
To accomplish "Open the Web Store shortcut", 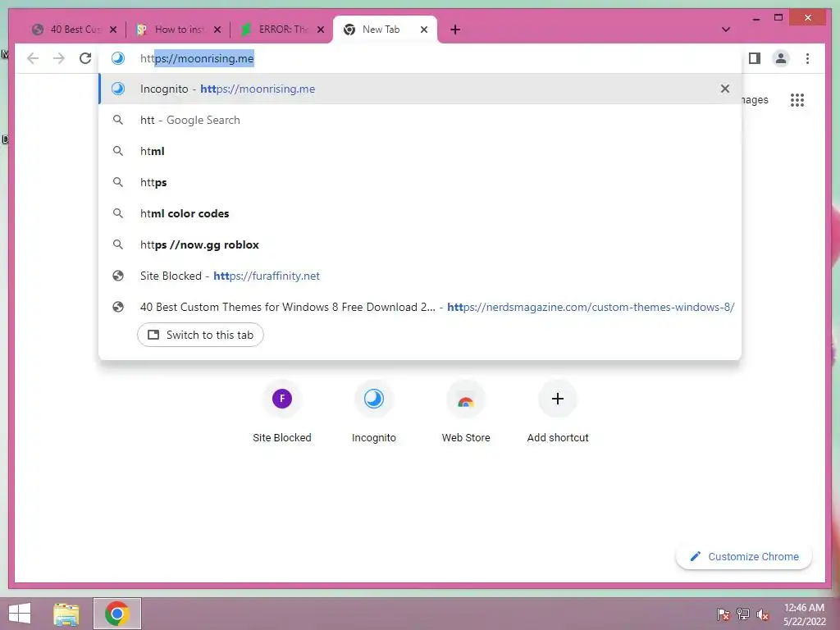I will (466, 412).
